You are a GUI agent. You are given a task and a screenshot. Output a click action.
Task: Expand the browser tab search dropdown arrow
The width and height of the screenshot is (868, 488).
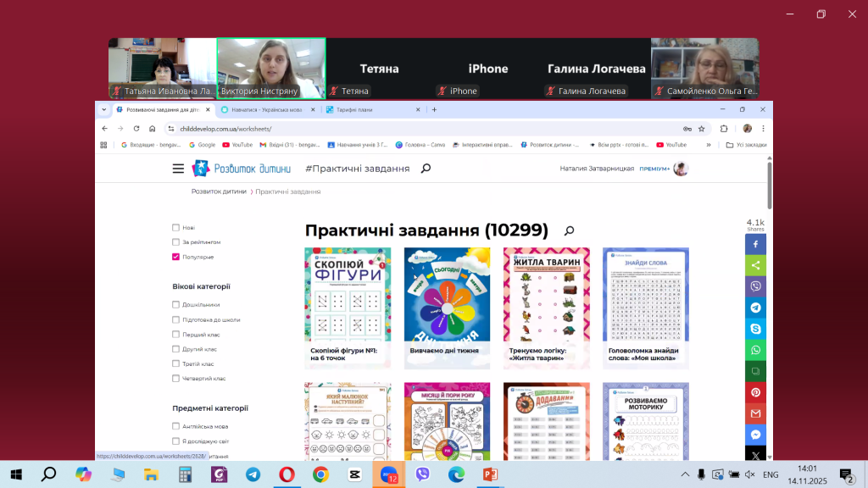click(x=103, y=109)
